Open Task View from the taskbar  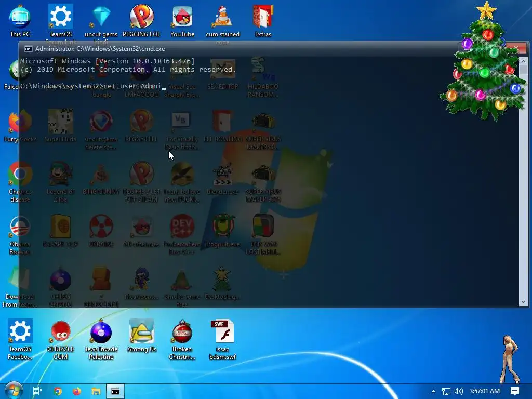click(x=37, y=391)
